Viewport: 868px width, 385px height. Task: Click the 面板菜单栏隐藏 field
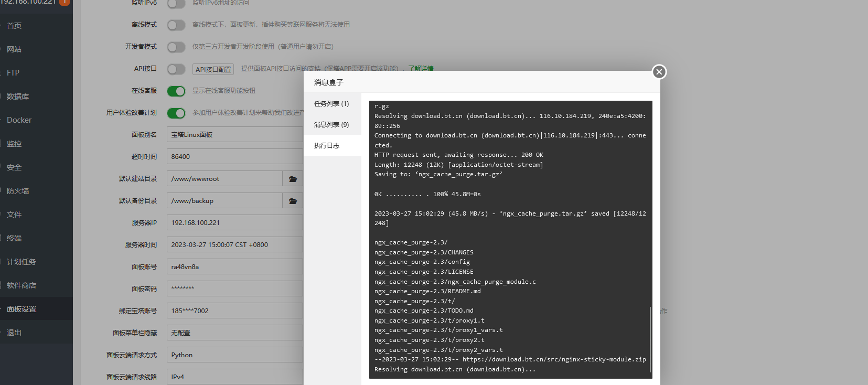point(235,333)
